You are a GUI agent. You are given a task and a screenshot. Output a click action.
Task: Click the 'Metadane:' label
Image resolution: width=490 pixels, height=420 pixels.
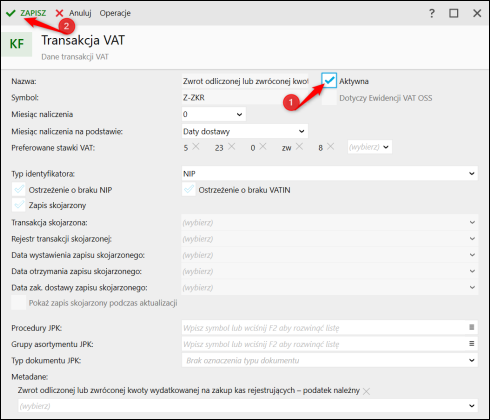tap(29, 377)
